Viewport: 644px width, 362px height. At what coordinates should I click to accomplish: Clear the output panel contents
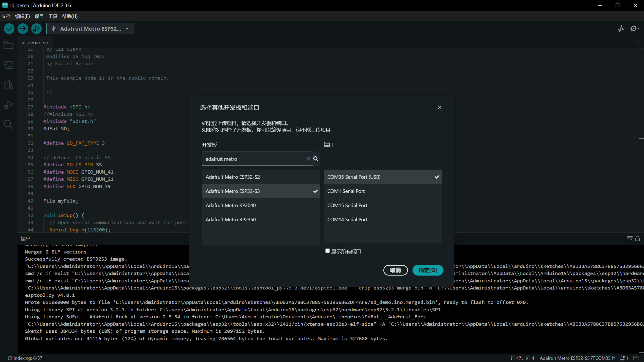coord(630,239)
